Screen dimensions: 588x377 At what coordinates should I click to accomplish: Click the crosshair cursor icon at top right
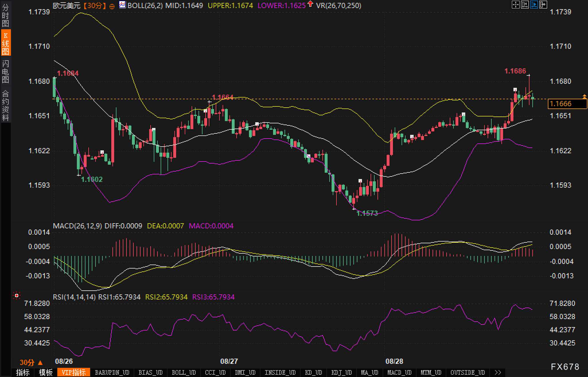[515, 5]
